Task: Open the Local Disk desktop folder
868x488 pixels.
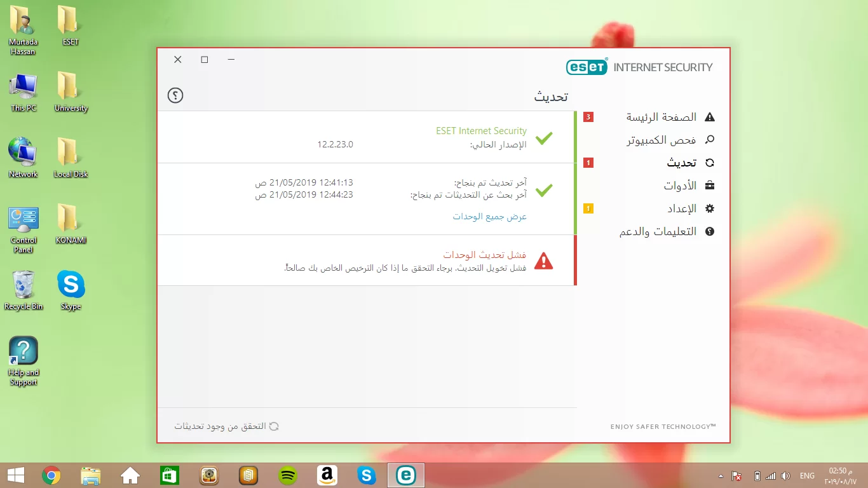Action: pos(71,158)
